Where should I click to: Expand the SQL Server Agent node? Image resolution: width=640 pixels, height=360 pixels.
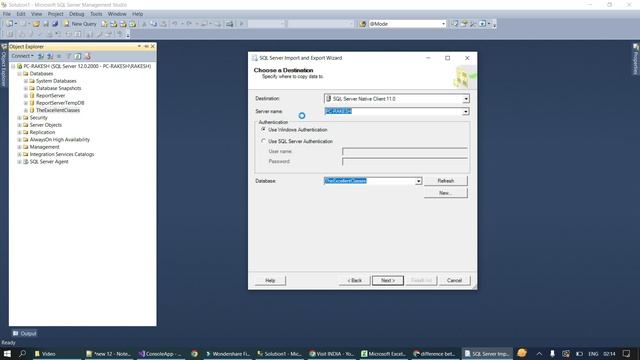coord(19,162)
